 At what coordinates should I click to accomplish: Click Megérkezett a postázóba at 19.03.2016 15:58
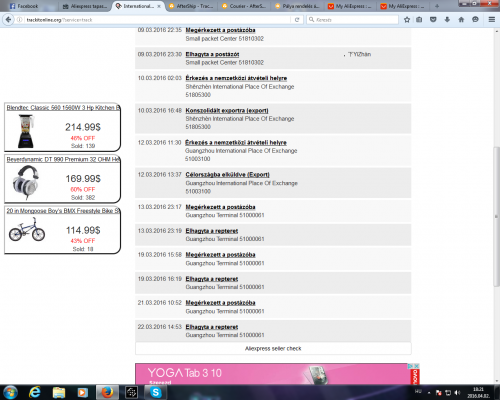pyautogui.click(x=220, y=255)
